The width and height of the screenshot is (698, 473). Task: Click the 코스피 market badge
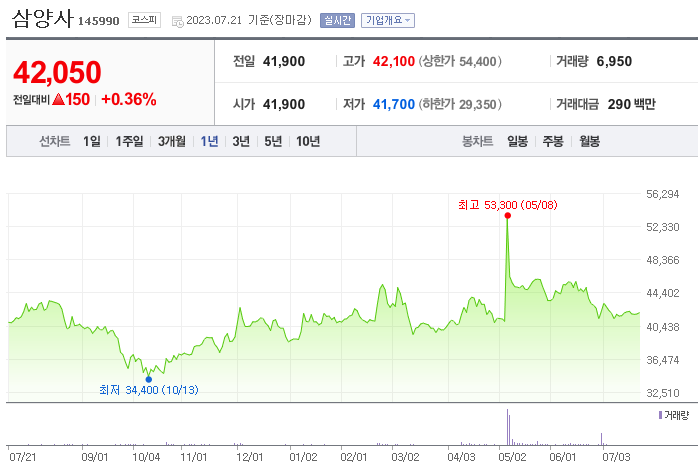pos(144,20)
